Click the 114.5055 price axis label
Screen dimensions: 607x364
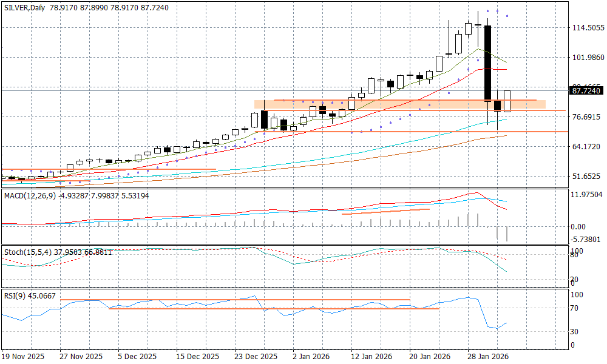point(588,28)
